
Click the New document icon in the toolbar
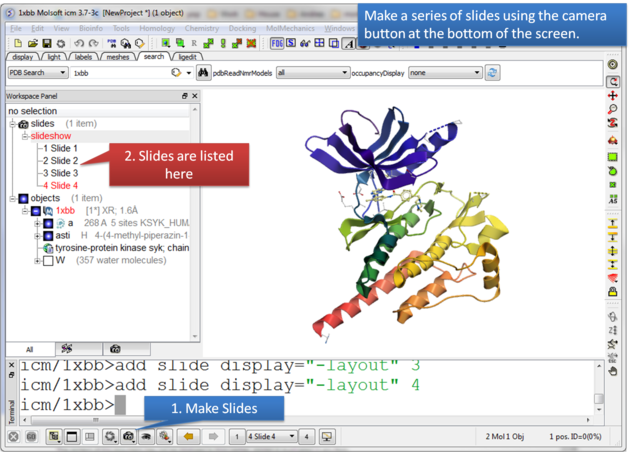click(x=16, y=44)
